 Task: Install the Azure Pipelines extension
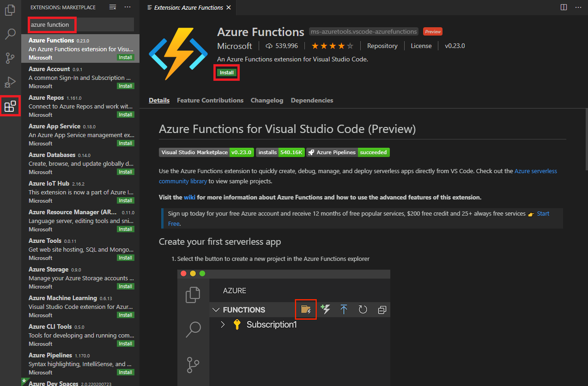click(126, 373)
